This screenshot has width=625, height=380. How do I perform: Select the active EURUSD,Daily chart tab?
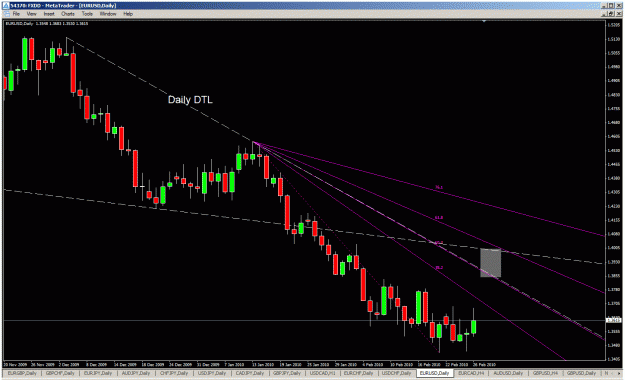point(434,373)
